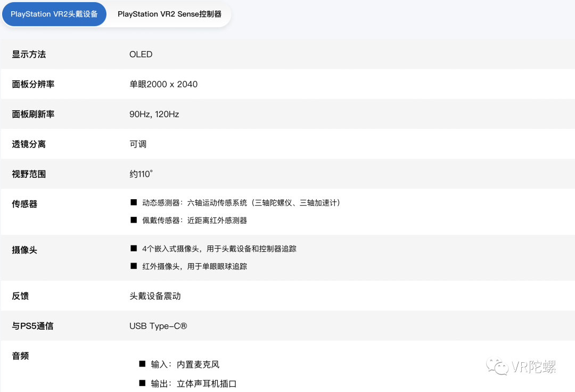Select the 透镜分离 label
This screenshot has height=392, width=575.
coord(29,144)
